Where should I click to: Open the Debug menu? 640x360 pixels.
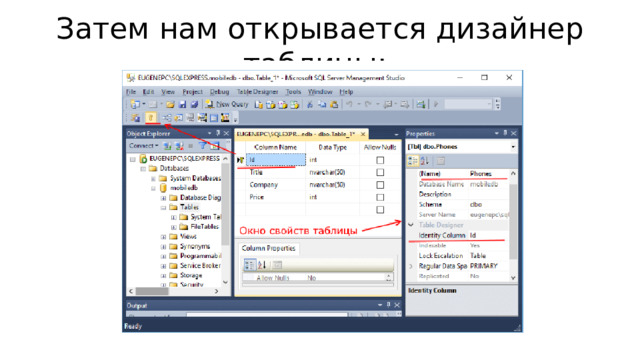point(220,92)
